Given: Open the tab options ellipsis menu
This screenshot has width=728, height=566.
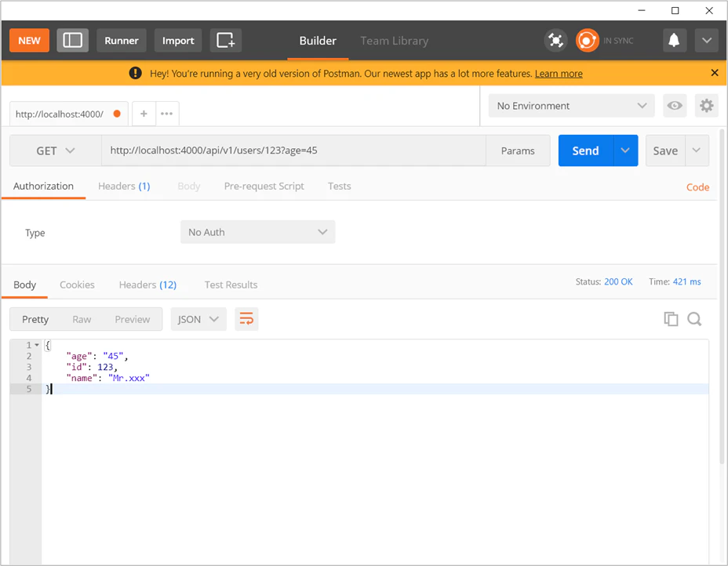Looking at the screenshot, I should pyautogui.click(x=166, y=114).
